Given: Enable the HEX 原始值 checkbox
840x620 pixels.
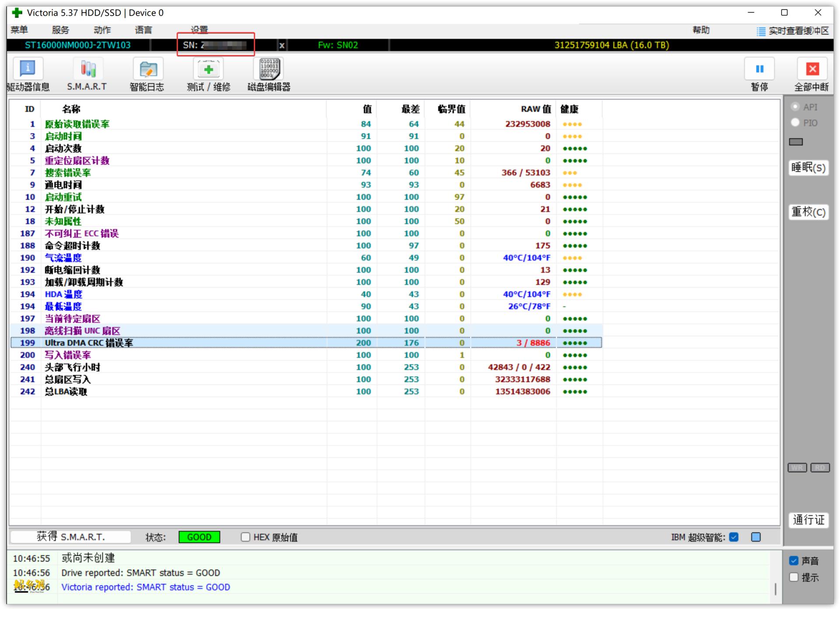Looking at the screenshot, I should point(245,537).
